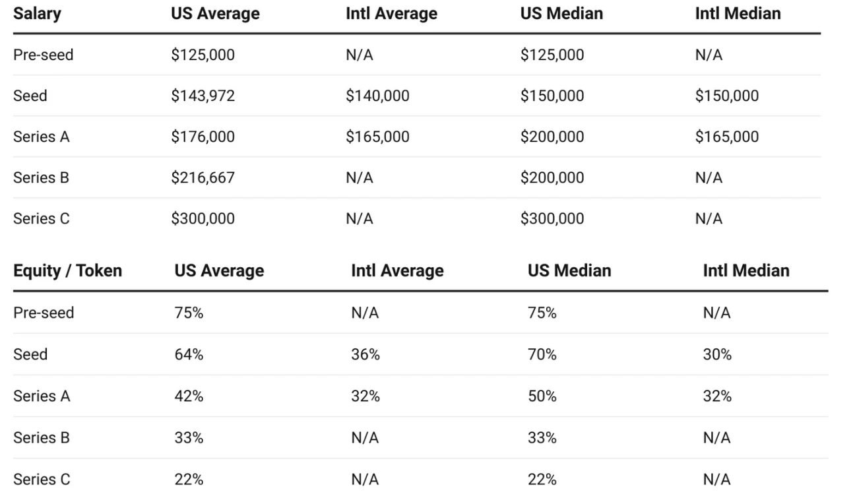The height and width of the screenshot is (504, 855).
Task: Select the 64% Seed equity cell
Action: point(189,354)
